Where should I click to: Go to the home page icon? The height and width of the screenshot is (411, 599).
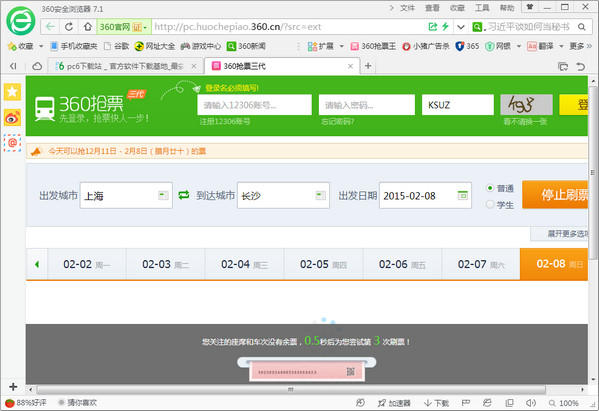[87, 27]
